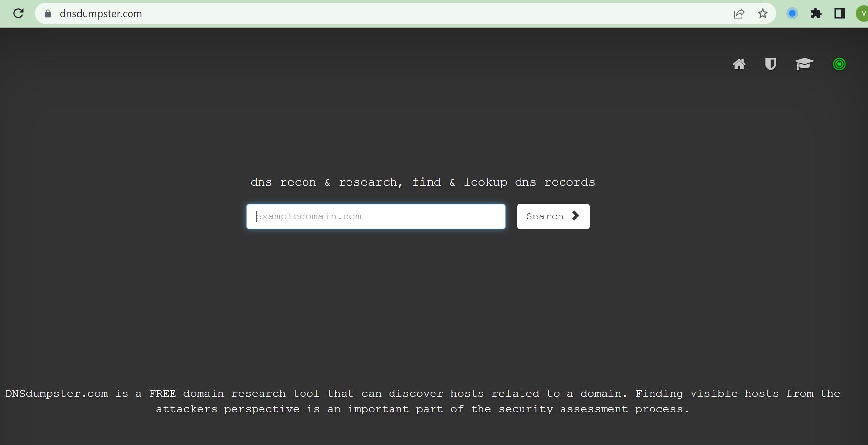Viewport: 868px width, 445px height.
Task: Open the green target icon
Action: (x=839, y=64)
